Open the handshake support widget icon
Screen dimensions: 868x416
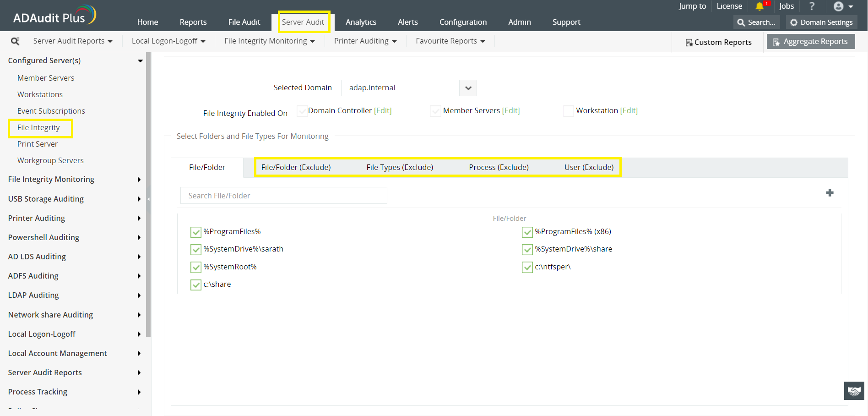(x=854, y=391)
